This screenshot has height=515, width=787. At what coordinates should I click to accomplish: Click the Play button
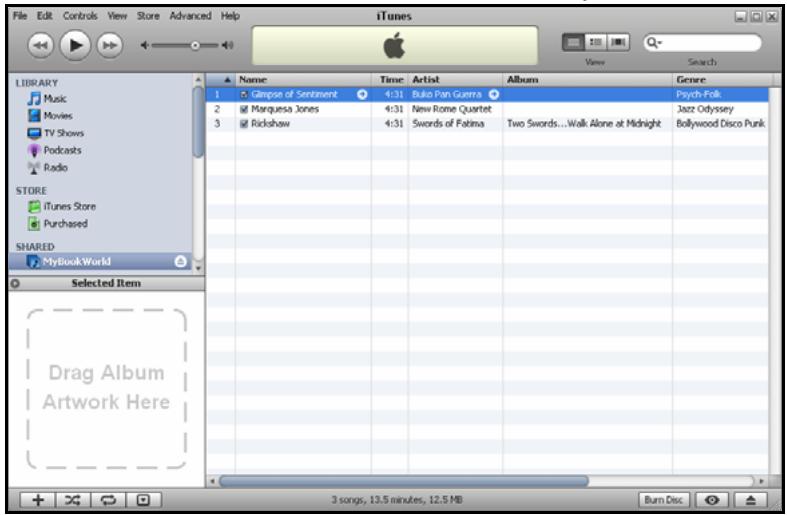click(x=75, y=45)
